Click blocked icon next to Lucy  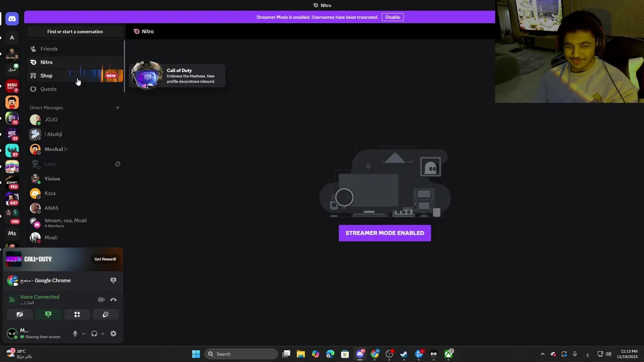(118, 164)
